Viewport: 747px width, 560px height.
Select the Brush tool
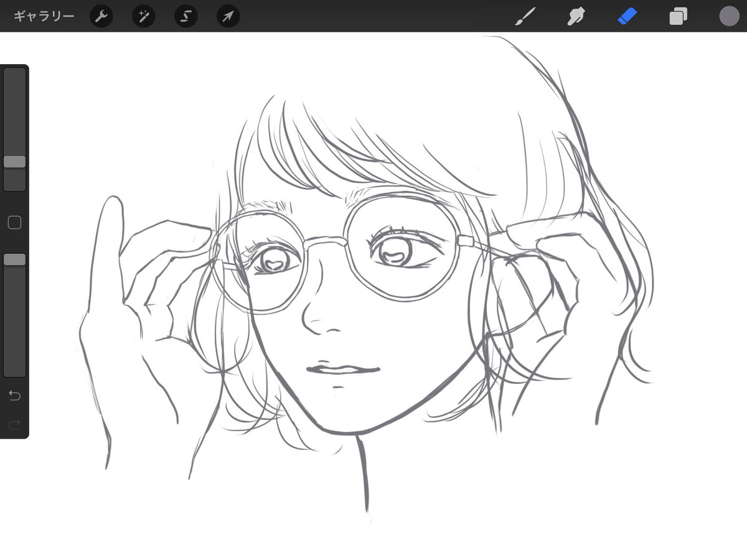point(525,16)
